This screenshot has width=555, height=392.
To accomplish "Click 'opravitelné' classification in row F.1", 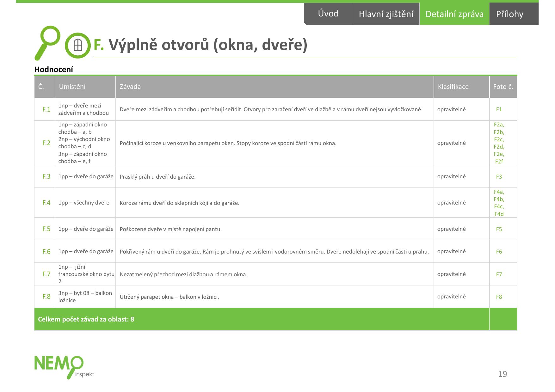I will pyautogui.click(x=451, y=109).
